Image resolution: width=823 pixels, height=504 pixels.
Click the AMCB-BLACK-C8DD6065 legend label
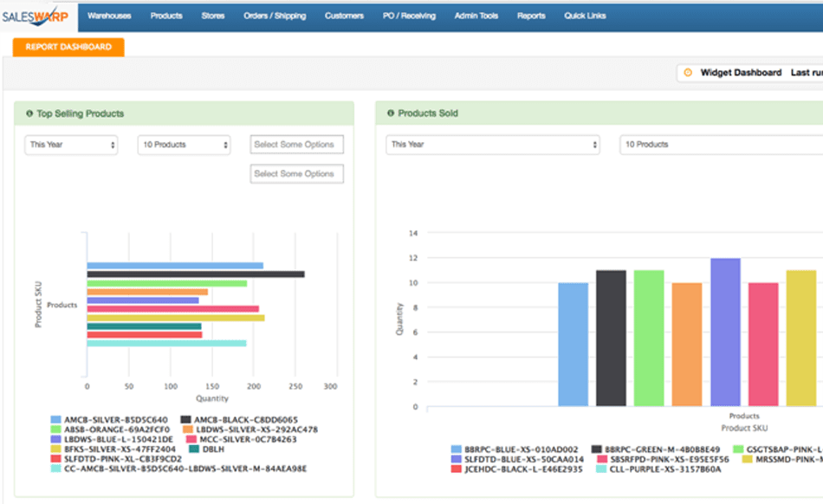click(246, 419)
